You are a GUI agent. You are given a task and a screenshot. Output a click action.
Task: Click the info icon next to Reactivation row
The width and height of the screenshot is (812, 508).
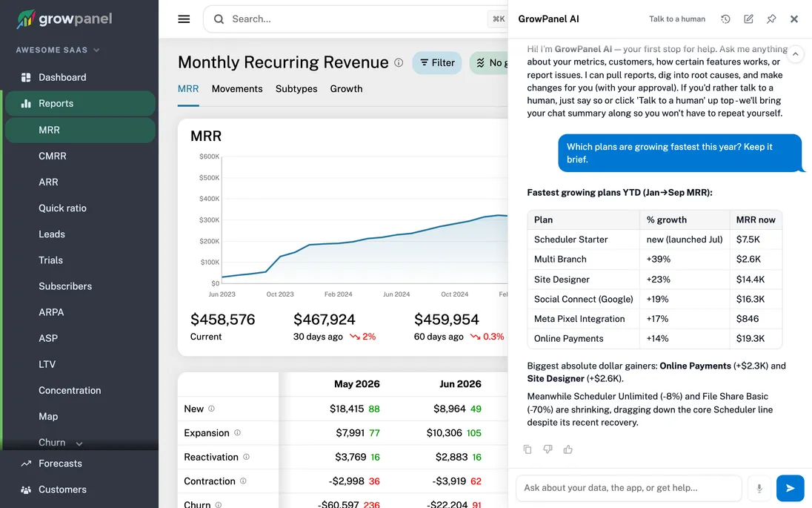click(x=247, y=457)
